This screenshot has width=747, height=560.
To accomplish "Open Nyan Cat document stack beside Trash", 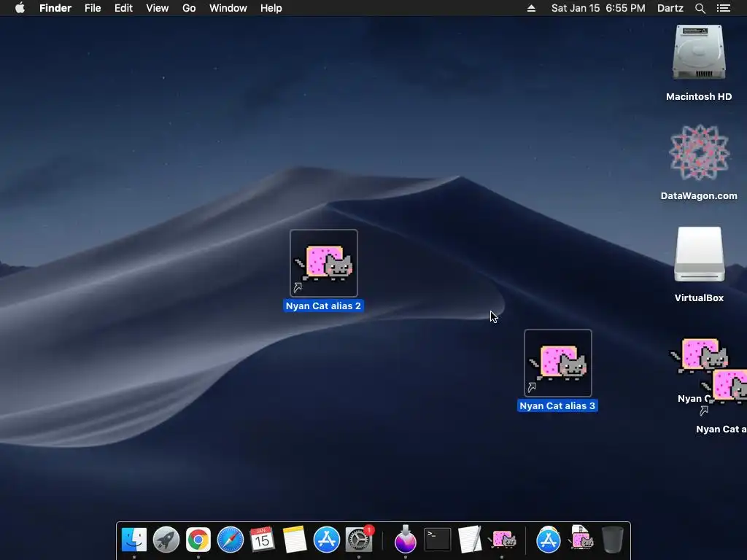I will click(x=581, y=538).
